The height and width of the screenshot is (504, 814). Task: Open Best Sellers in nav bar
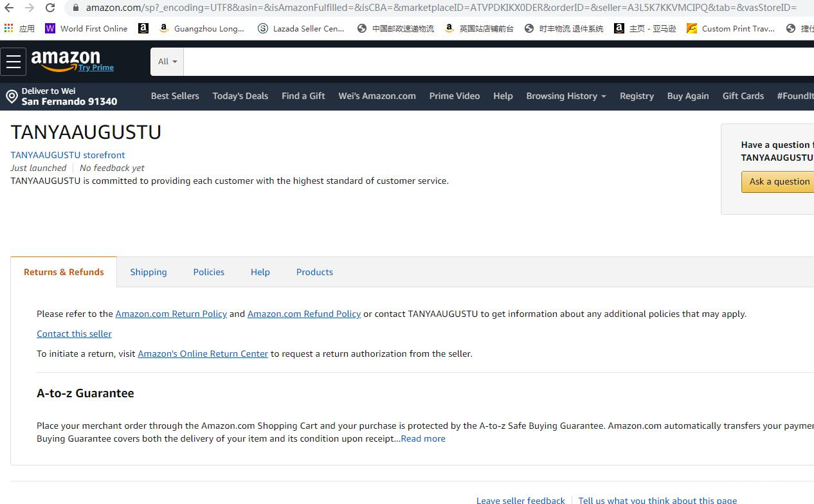175,96
